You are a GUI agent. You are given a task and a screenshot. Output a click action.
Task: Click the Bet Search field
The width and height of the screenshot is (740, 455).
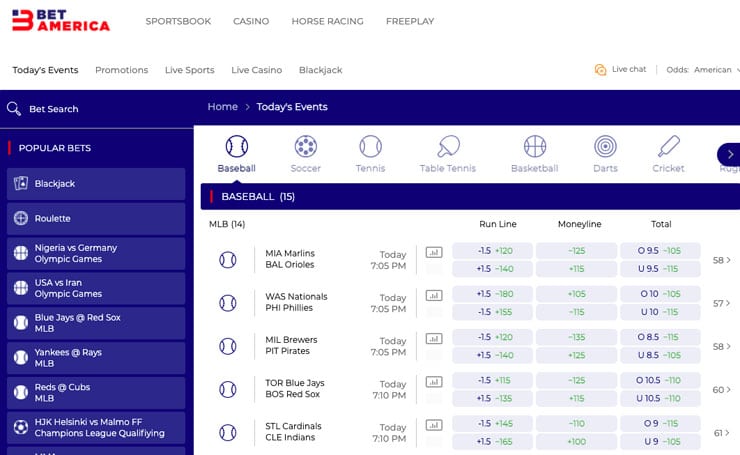[97, 109]
